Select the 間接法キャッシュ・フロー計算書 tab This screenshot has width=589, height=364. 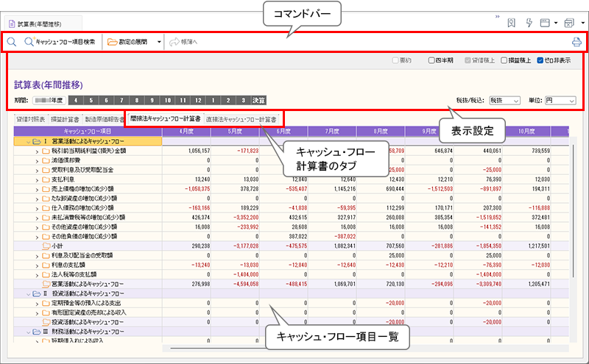(165, 119)
